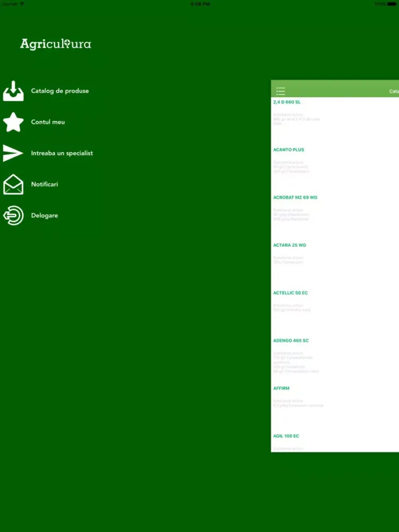
Task: Open the 2,4 D 660 SL product
Action: (x=287, y=102)
